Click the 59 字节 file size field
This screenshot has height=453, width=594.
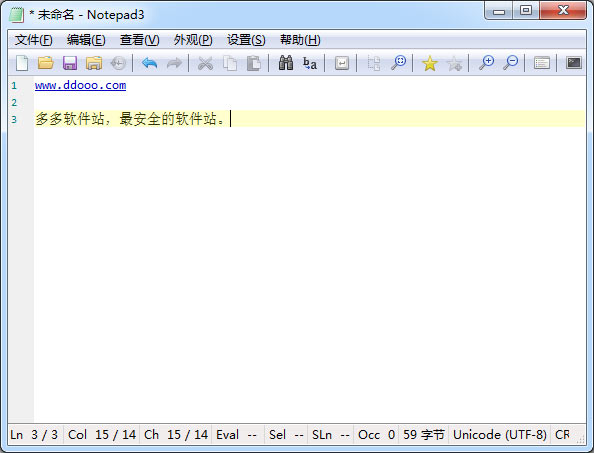pos(424,434)
